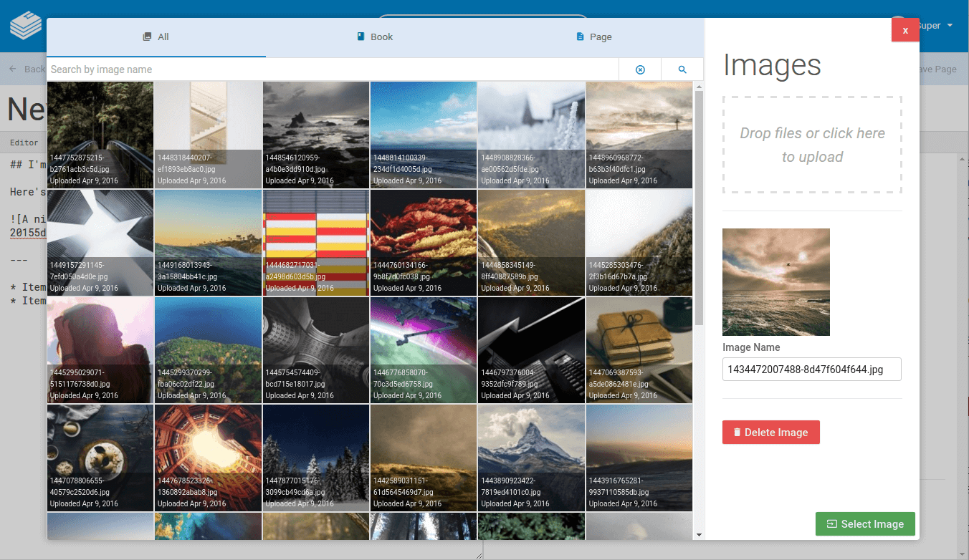The width and height of the screenshot is (969, 560).
Task: Select ocean wave image 1449168013943
Action: point(208,243)
